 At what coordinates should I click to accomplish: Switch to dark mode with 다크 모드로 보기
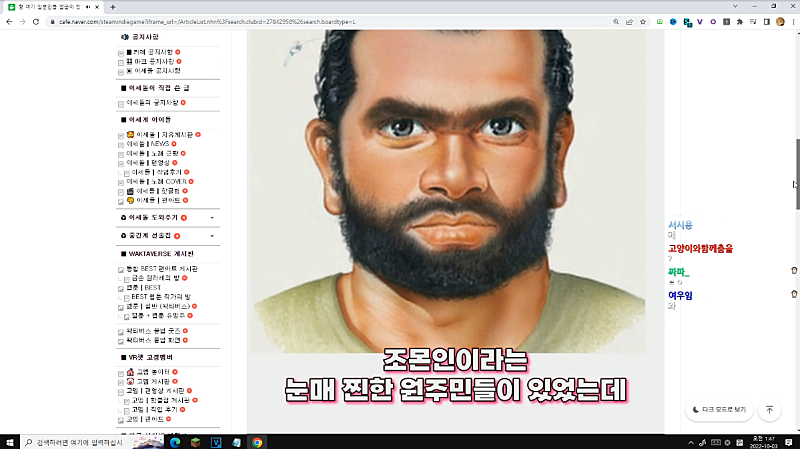coord(719,410)
